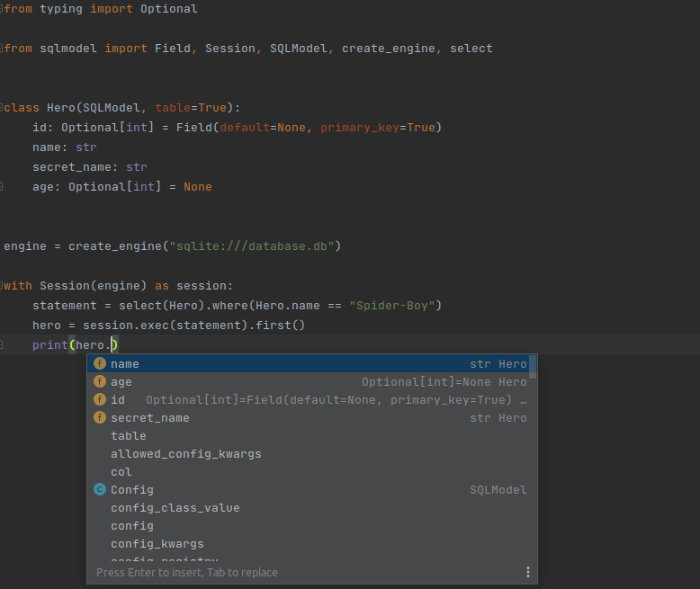Choose the config_kwargs completion entry
The width and height of the screenshot is (700, 589).
(157, 544)
